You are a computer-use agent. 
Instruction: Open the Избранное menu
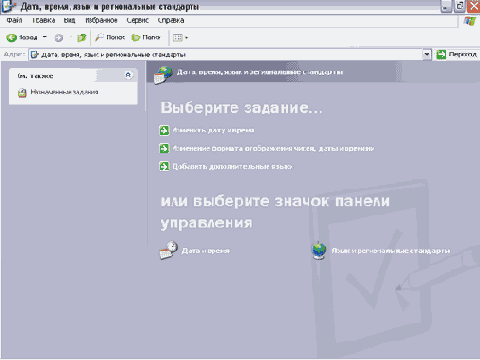point(101,20)
